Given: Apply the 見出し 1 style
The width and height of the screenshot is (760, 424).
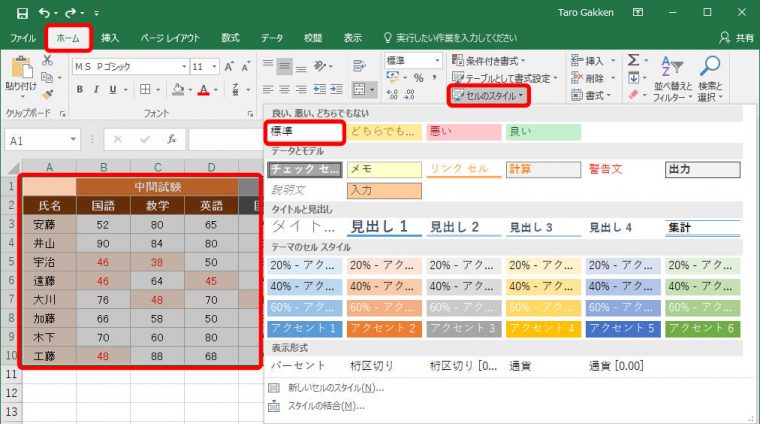Looking at the screenshot, I should pos(384,227).
